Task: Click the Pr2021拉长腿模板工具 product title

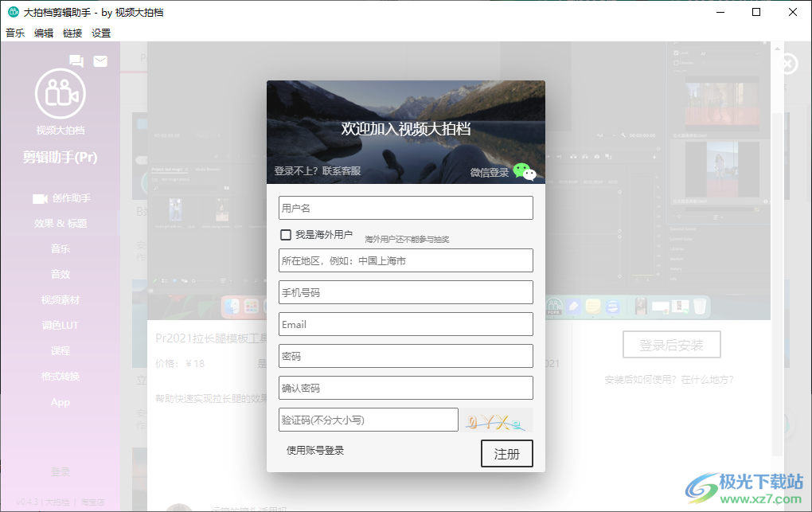Action: click(x=211, y=338)
